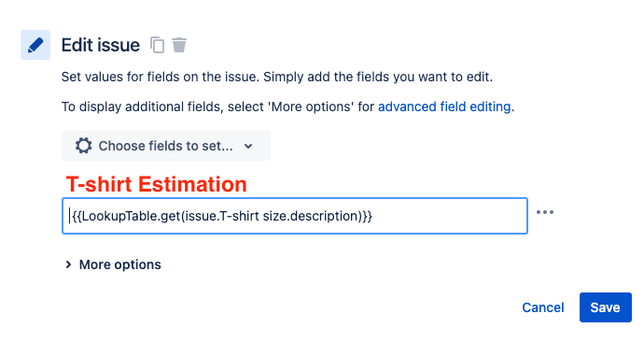
Task: Click the Edit issue heading
Action: (x=101, y=45)
